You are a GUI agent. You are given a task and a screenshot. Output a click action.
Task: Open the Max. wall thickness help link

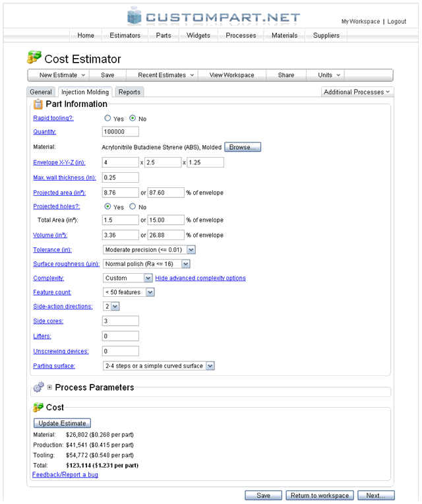coord(65,177)
